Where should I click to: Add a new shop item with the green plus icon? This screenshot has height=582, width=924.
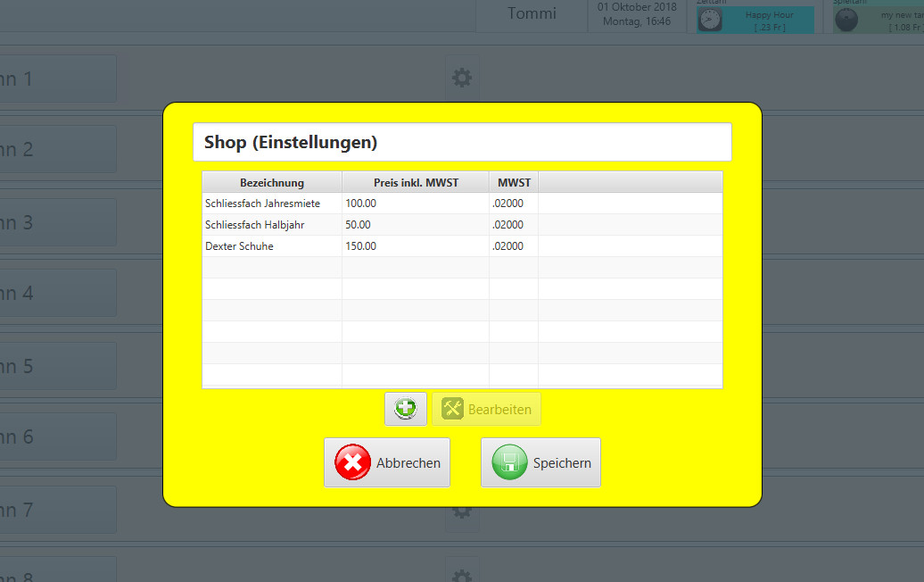tap(406, 409)
